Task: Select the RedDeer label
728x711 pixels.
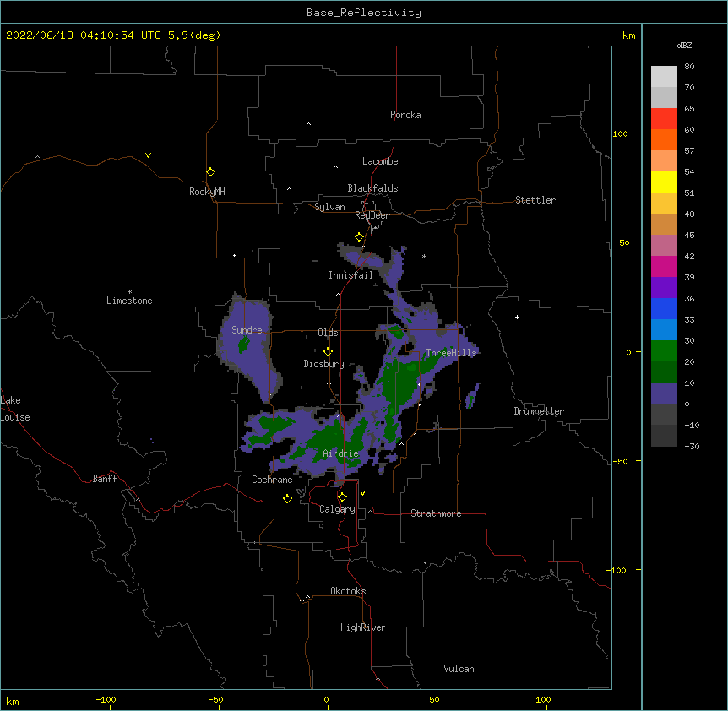Action: click(x=372, y=215)
